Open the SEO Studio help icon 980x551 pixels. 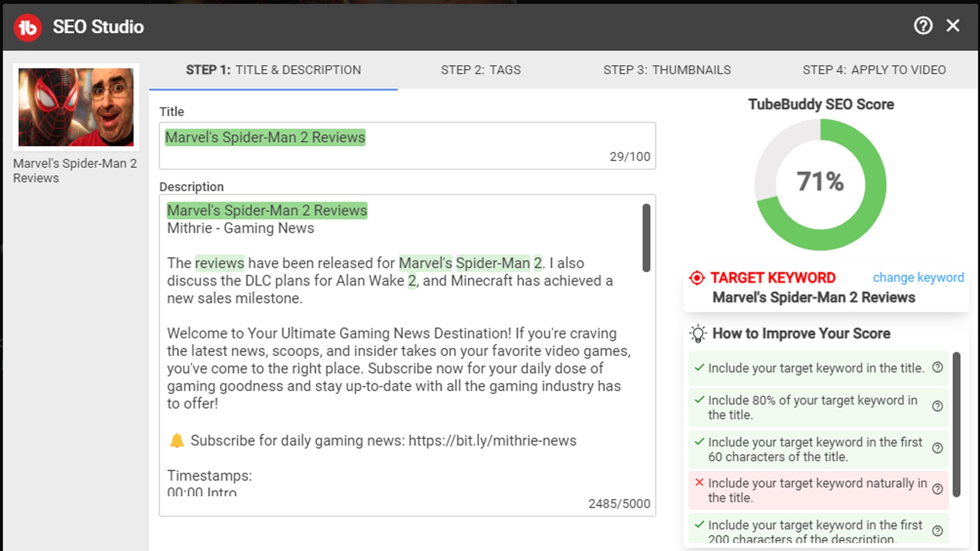click(x=923, y=26)
